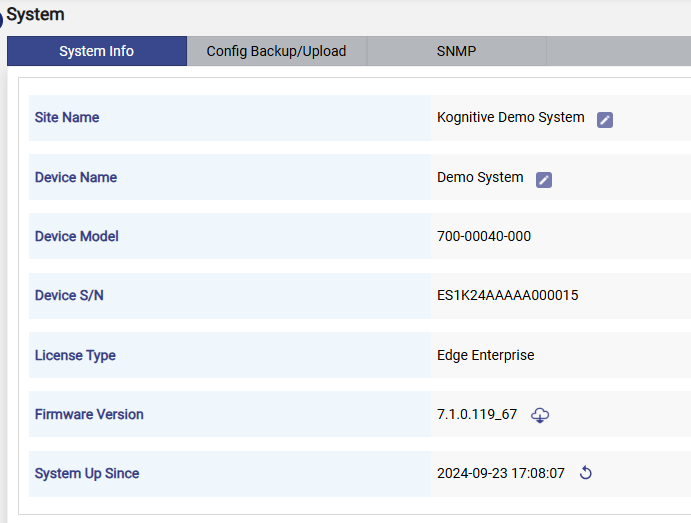Click the device model number 700-00040-000

pyautogui.click(x=484, y=236)
